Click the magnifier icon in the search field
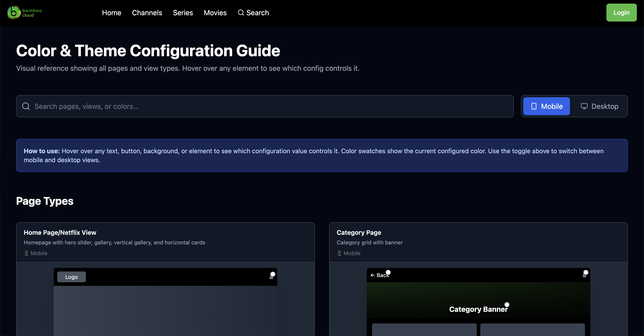The image size is (644, 336). (26, 106)
